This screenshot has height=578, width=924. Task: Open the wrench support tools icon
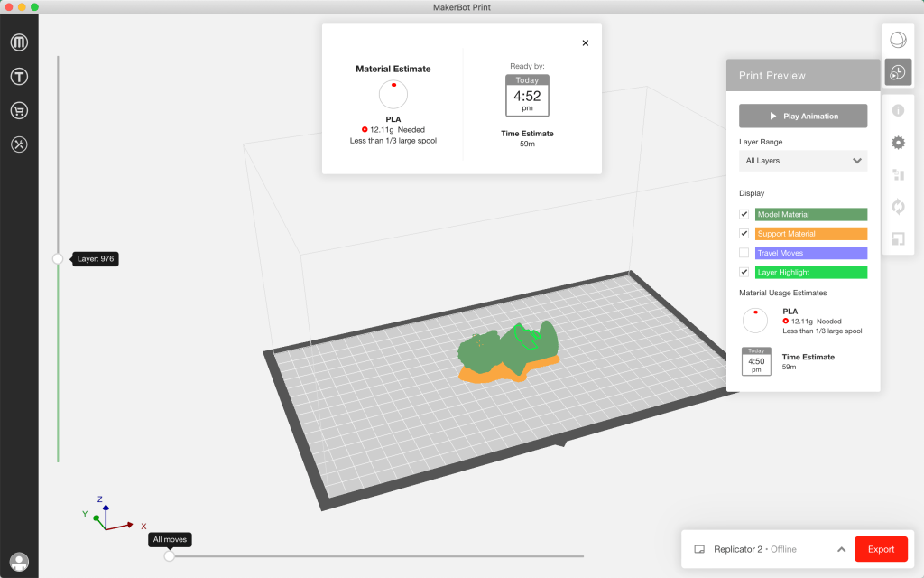click(19, 144)
